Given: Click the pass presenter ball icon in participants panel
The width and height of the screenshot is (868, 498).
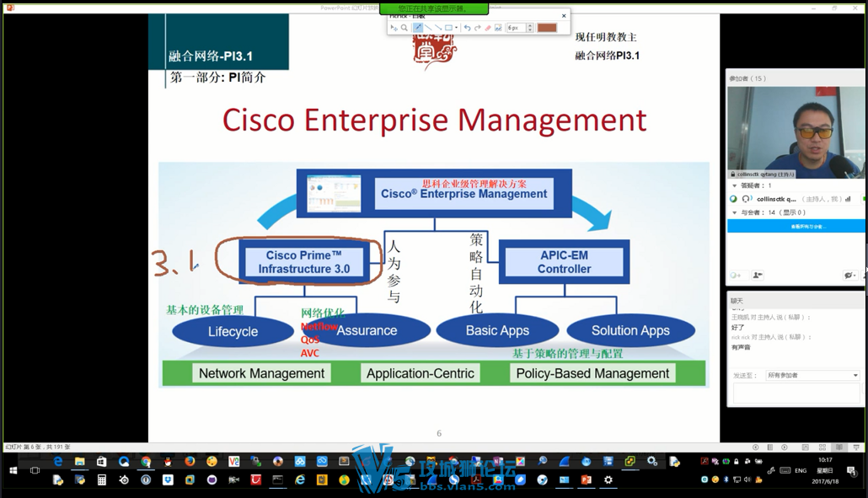Looking at the screenshot, I should [x=735, y=275].
